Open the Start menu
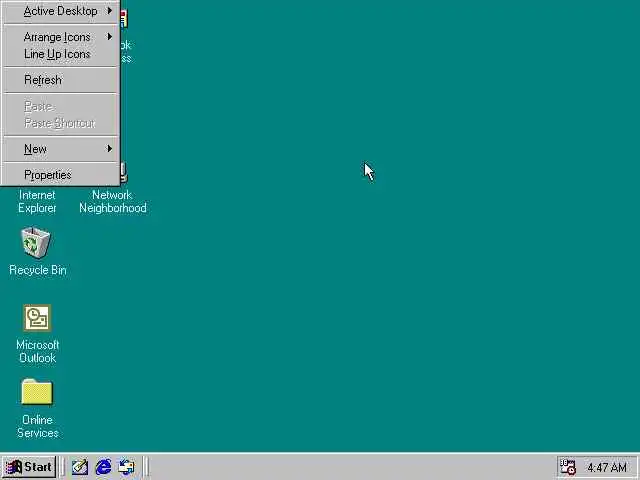Viewport: 640px width, 480px height. point(29,467)
